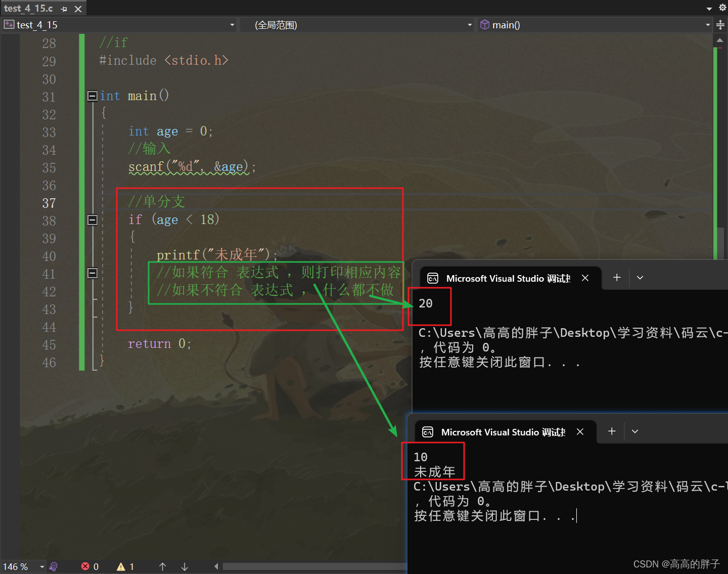Toggle the pin icon on test_4_15.c tab

click(64, 8)
